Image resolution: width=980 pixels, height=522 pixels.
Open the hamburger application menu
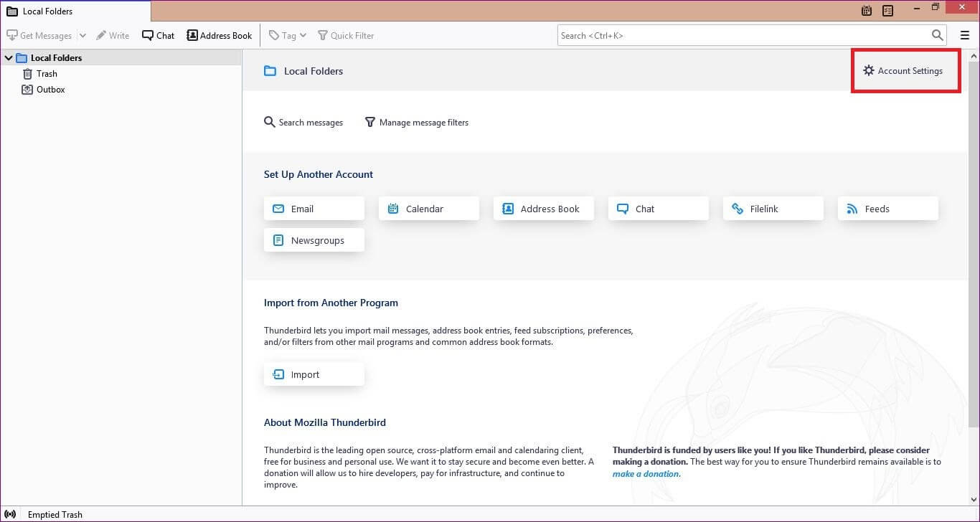pyautogui.click(x=965, y=35)
